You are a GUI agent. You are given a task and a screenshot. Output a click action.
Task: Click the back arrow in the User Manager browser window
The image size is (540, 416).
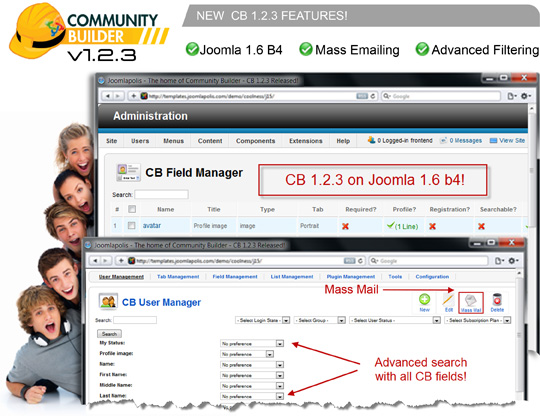[x=95, y=261]
